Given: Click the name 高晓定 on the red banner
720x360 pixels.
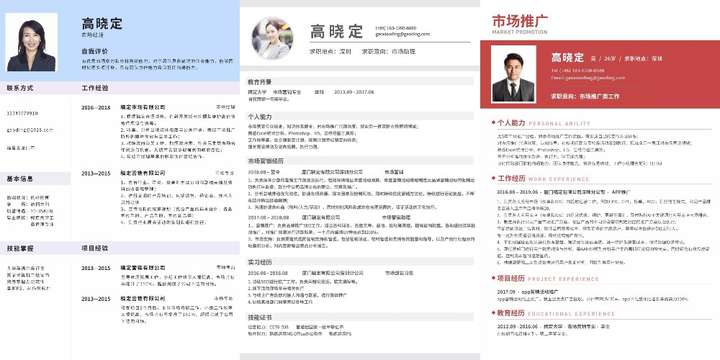Looking at the screenshot, I should [x=568, y=57].
